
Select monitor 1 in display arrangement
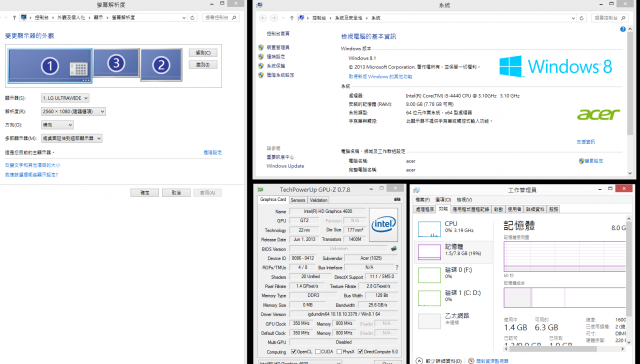point(50,66)
